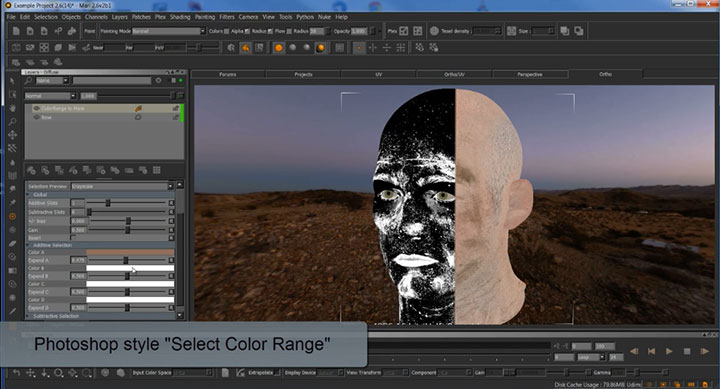720x389 pixels.
Task: Click the orange mask icon on top layer
Action: coord(138,108)
